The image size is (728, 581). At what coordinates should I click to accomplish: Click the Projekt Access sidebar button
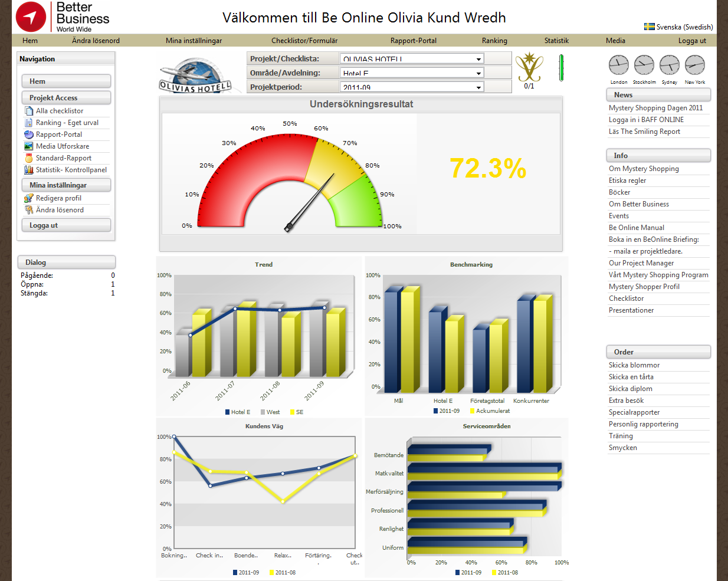(66, 98)
